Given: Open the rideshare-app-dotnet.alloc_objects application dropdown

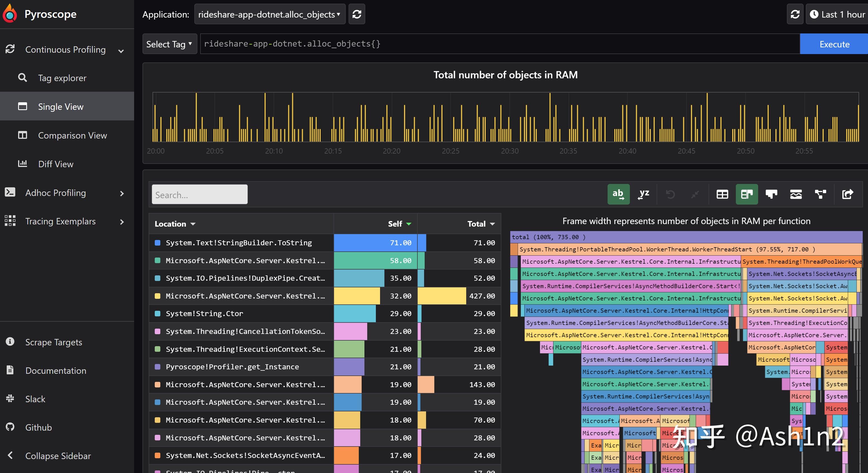Looking at the screenshot, I should (270, 14).
